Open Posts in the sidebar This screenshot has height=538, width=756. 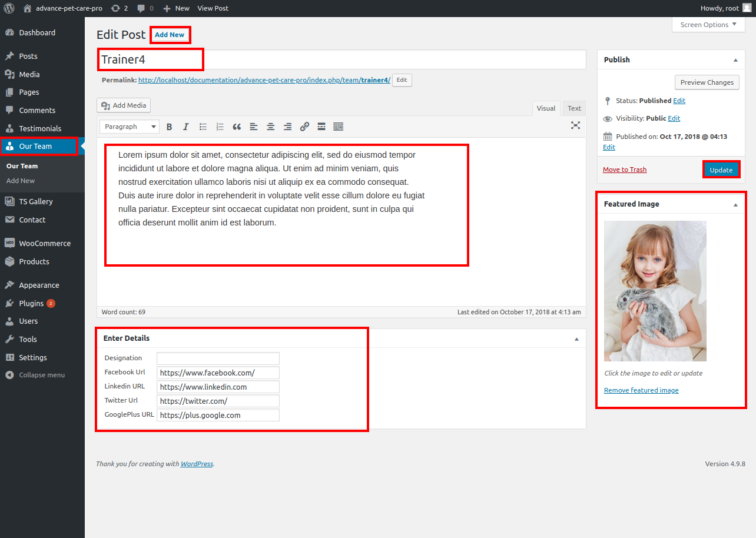click(42, 57)
